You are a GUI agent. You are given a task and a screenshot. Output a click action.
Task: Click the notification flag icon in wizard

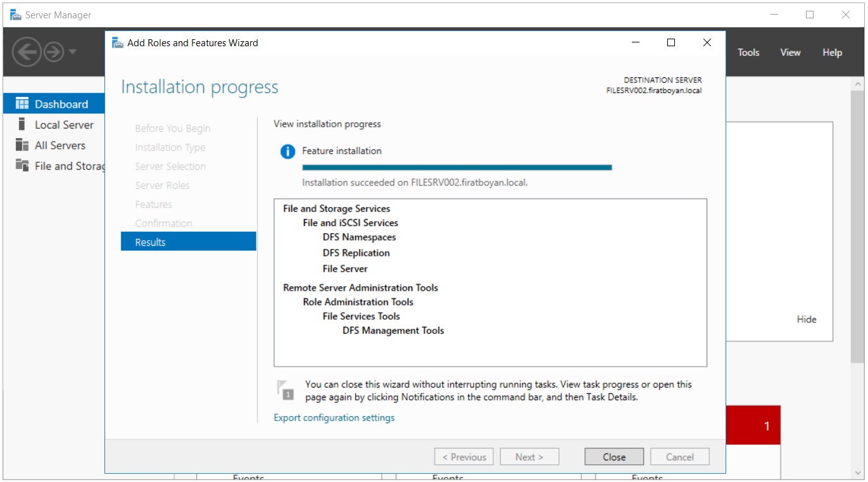pos(286,390)
